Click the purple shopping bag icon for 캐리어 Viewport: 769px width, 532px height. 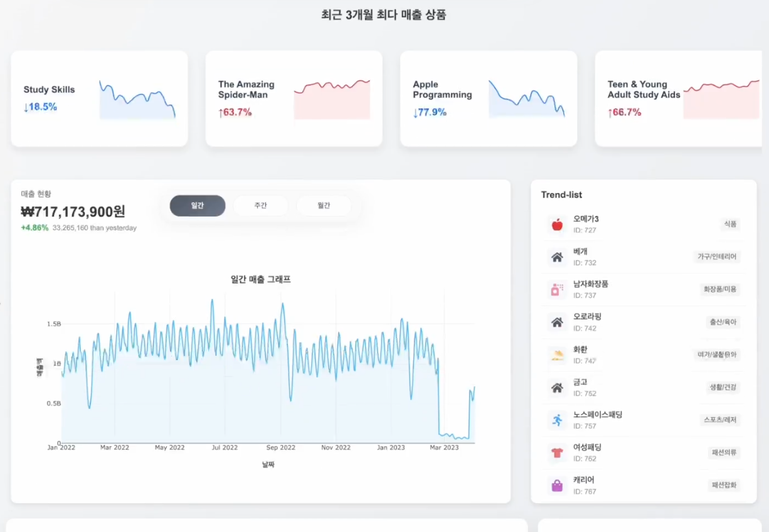[x=556, y=486]
